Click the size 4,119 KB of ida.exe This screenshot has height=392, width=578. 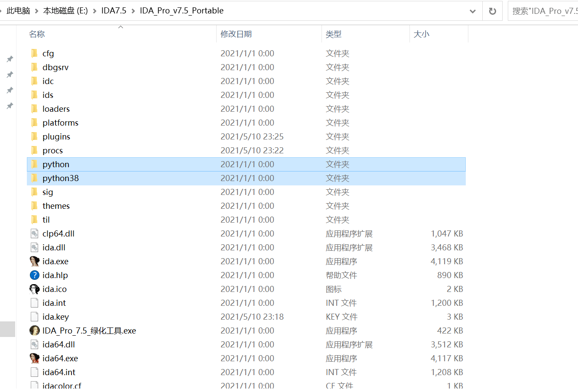(x=447, y=261)
